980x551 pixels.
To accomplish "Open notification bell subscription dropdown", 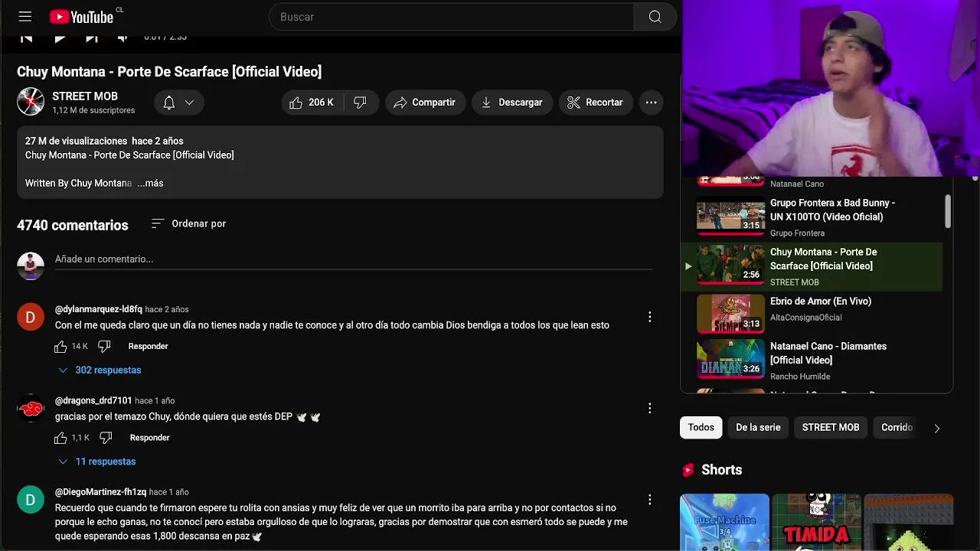I will [179, 103].
